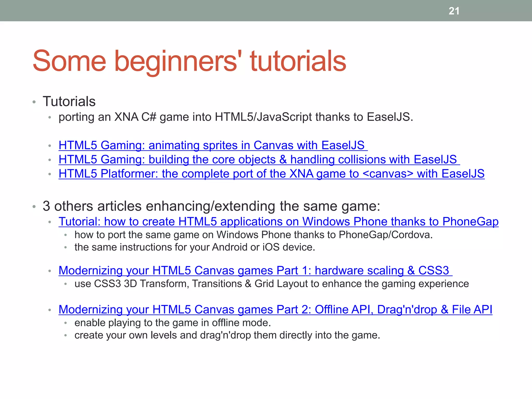The width and height of the screenshot is (532, 399).
Task: Click the slide title 'Some beginners' tutorials'
Action: [x=189, y=61]
